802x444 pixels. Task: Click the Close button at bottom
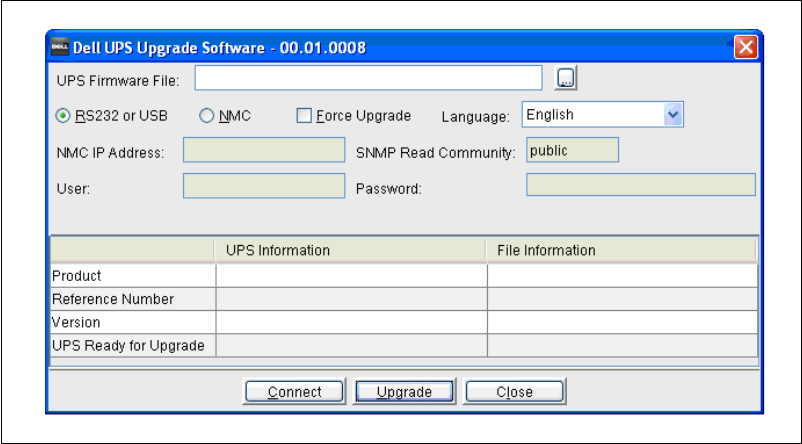(x=514, y=392)
